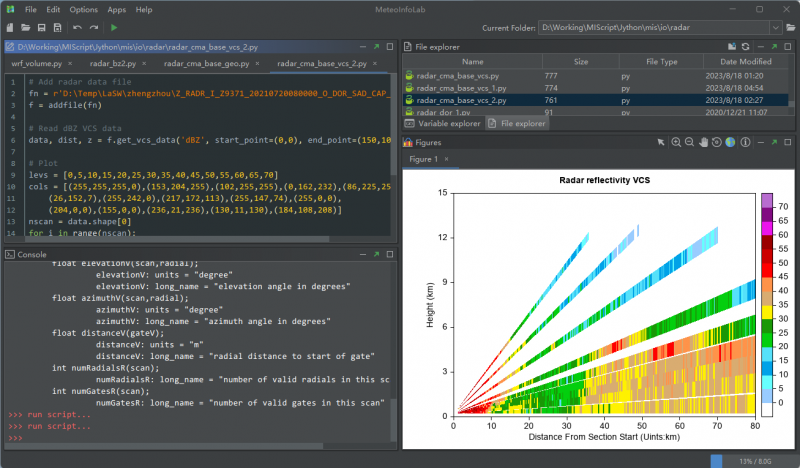Click the Undo arrow in the toolbar
Viewport: 800px width, 468px height.
pyautogui.click(x=77, y=27)
